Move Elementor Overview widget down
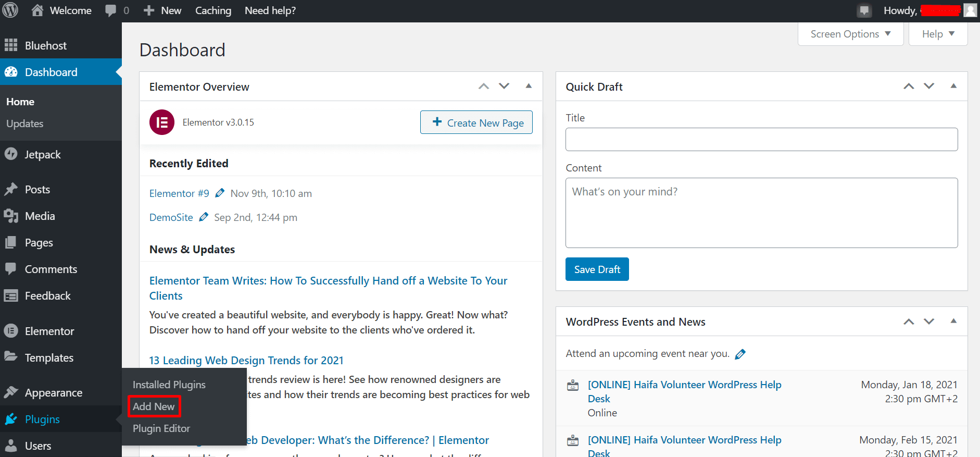The image size is (980, 457). pyautogui.click(x=504, y=87)
